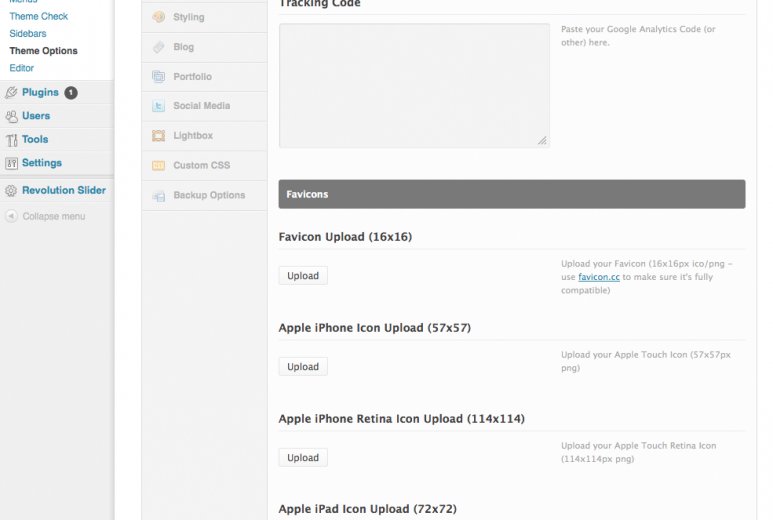Go to the Users menu
Screen dimensions: 773x520
coord(36,116)
